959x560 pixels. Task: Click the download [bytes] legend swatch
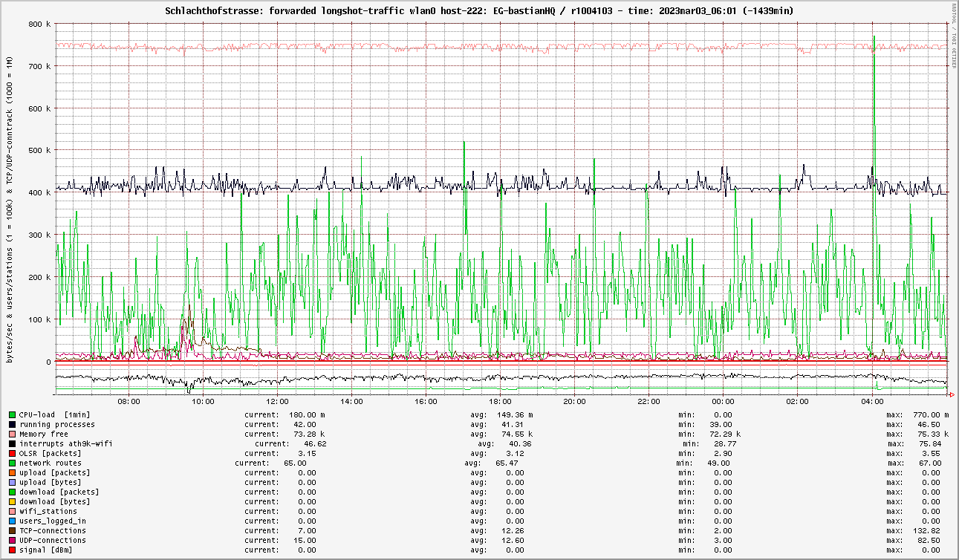click(x=13, y=501)
